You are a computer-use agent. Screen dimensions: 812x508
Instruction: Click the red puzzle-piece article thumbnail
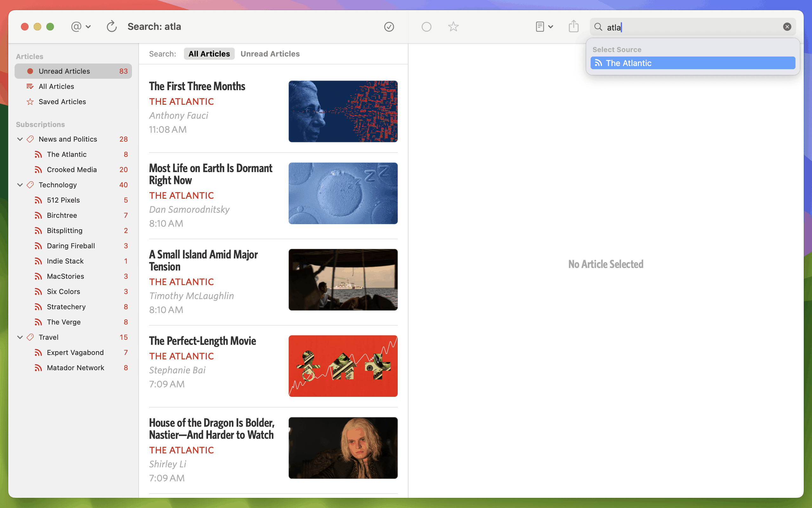pos(343,366)
